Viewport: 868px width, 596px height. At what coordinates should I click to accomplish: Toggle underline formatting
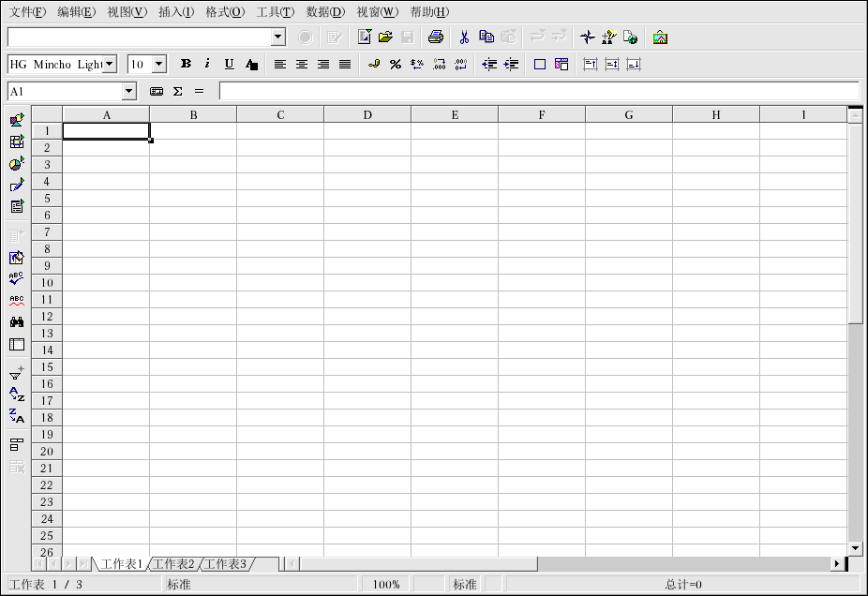(x=229, y=65)
